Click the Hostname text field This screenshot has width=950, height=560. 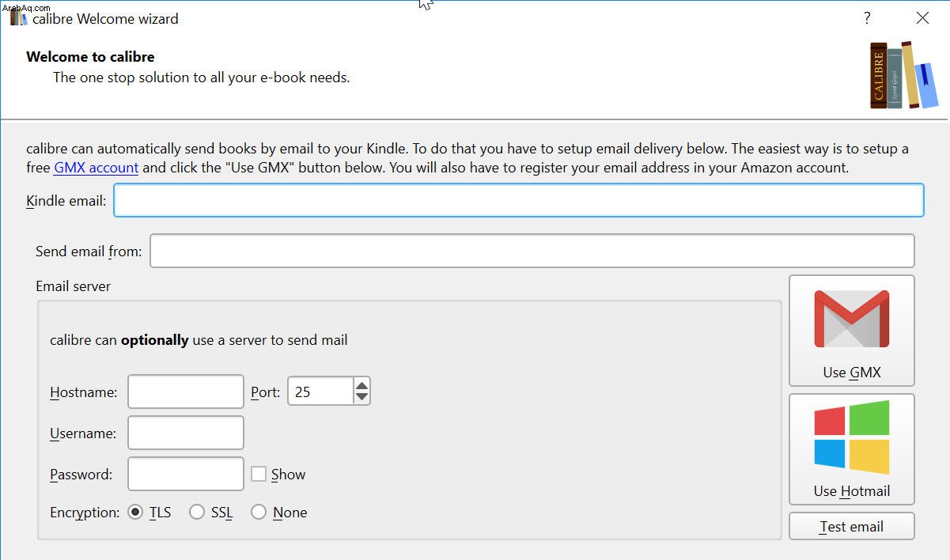pyautogui.click(x=186, y=392)
